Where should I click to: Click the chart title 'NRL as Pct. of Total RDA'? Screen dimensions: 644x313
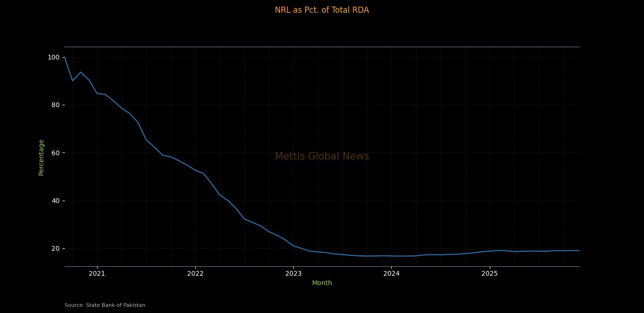322,10
